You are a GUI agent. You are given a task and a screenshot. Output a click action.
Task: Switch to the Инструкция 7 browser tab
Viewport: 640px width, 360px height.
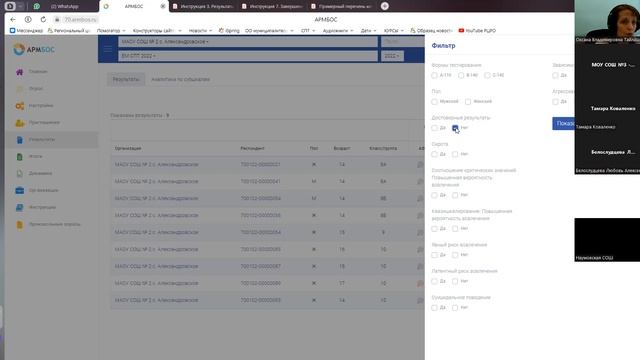(272, 6)
